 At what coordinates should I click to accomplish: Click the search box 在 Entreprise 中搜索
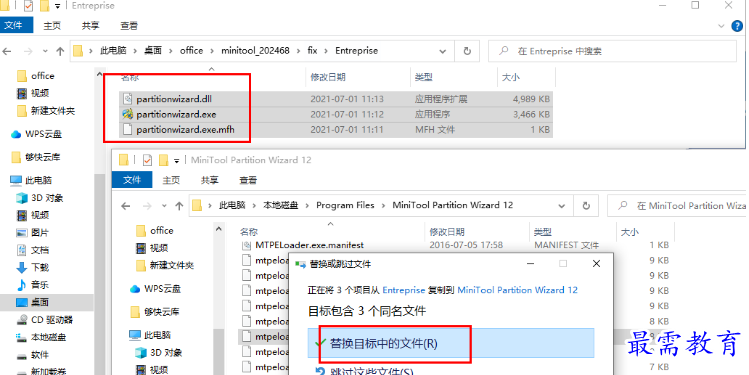pyautogui.click(x=612, y=51)
